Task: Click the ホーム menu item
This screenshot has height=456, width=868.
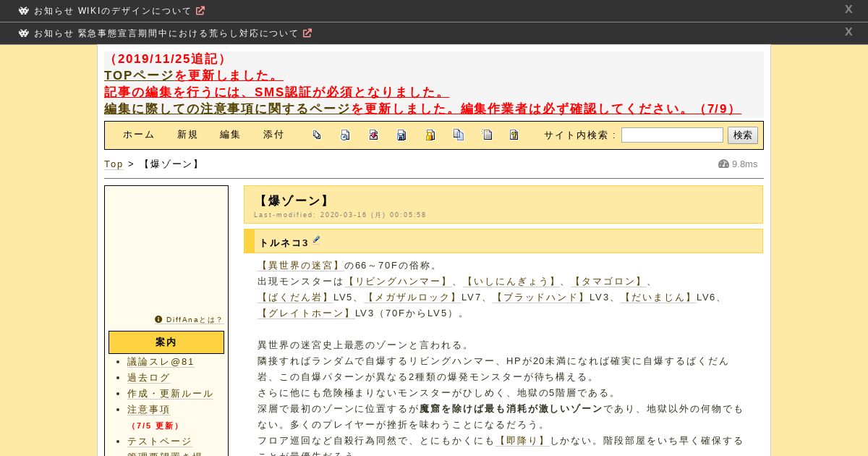Action: point(139,135)
